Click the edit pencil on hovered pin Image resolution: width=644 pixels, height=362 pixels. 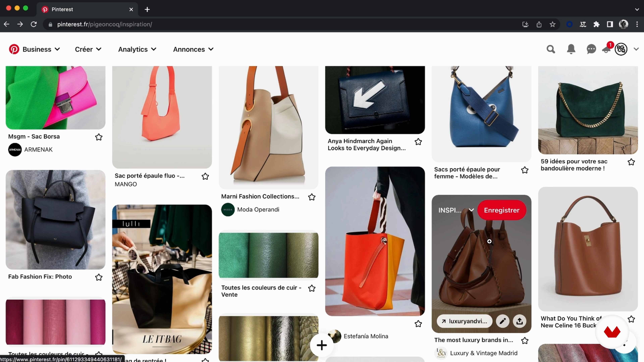click(x=502, y=321)
